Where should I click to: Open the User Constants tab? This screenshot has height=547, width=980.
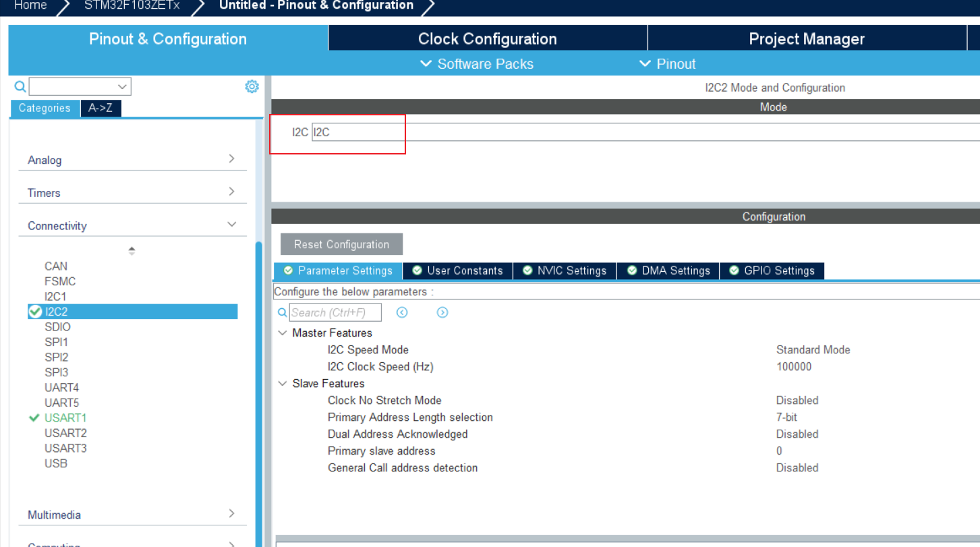(457, 270)
